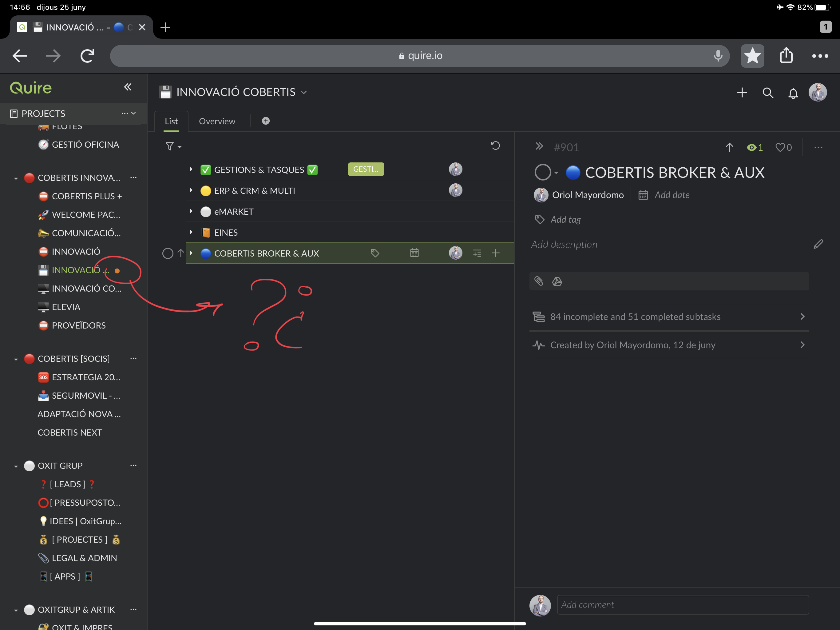This screenshot has width=840, height=630.
Task: Open the filter funnel menu
Action: 173,146
